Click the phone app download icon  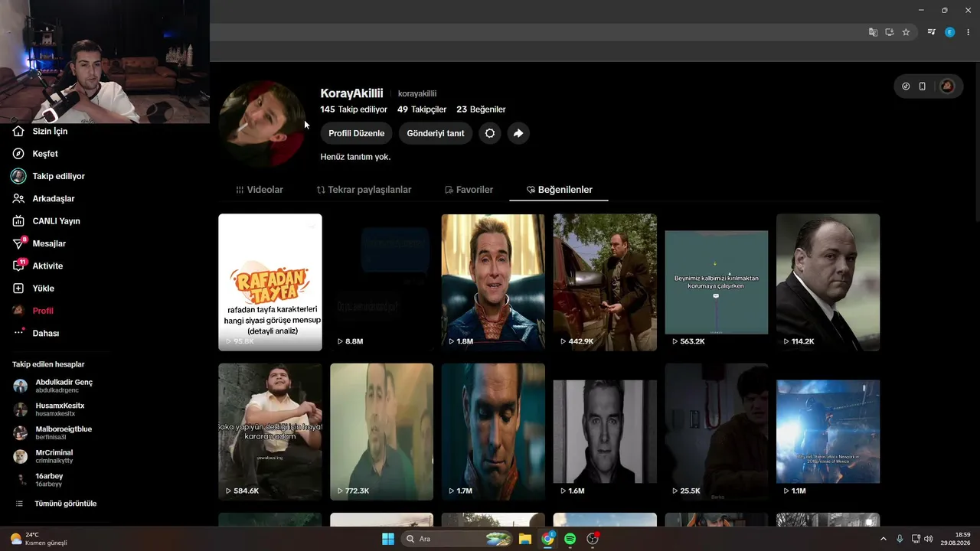(x=922, y=86)
